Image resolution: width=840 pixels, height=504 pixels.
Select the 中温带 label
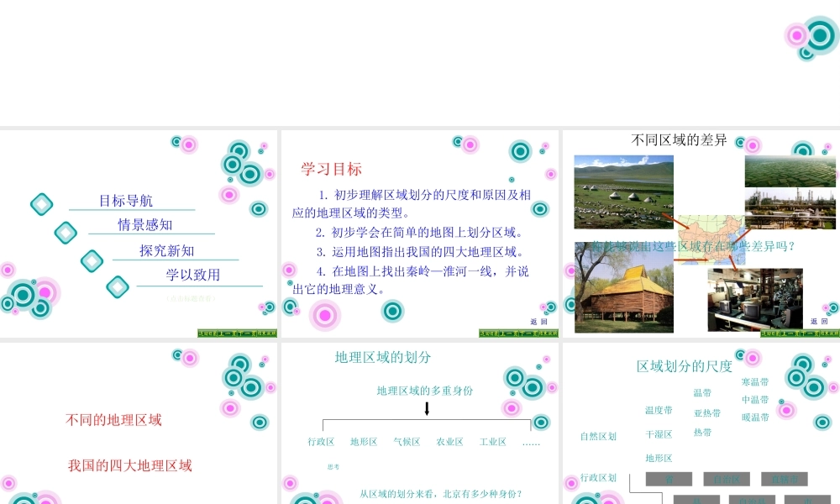click(x=755, y=400)
